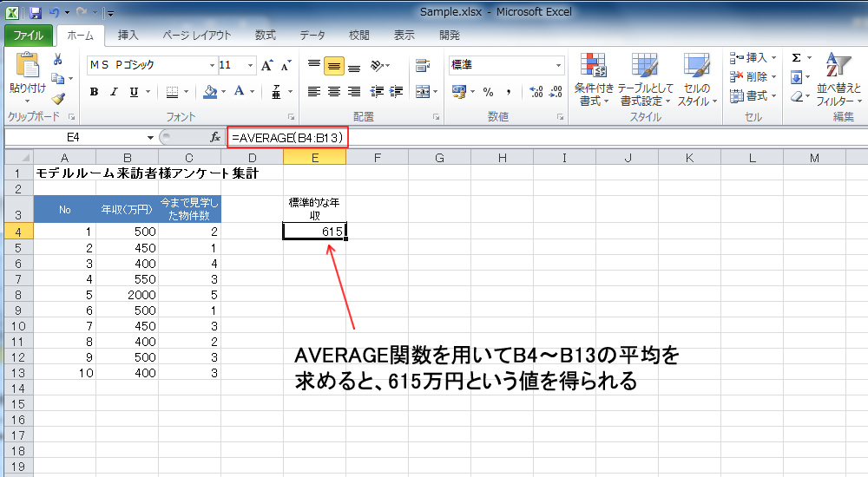Click the fx insert function icon
This screenshot has width=868, height=477.
tap(215, 137)
